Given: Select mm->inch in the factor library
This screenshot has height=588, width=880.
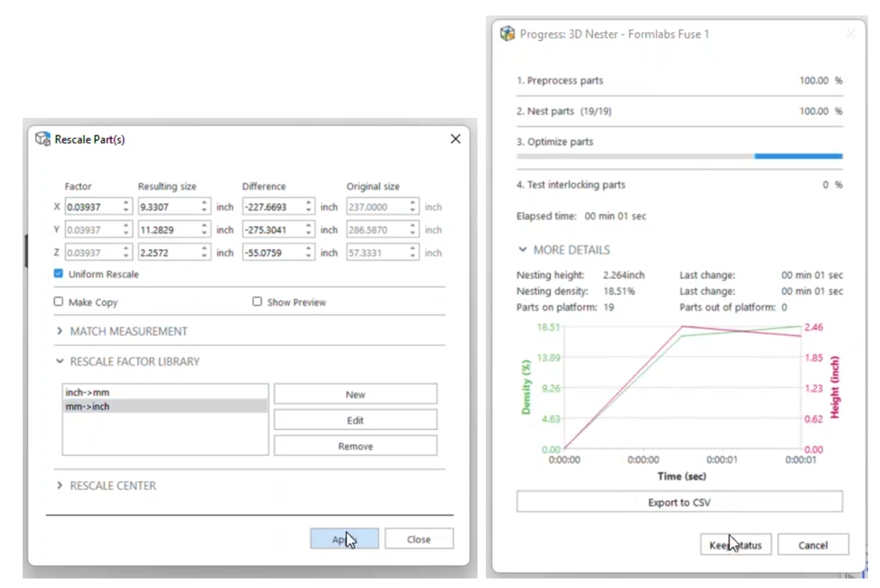Looking at the screenshot, I should (165, 406).
